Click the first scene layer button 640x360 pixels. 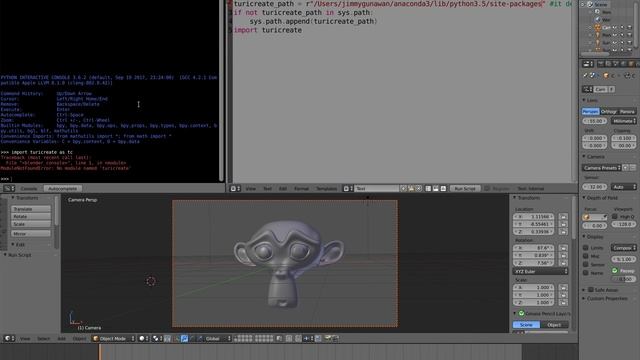(x=236, y=337)
